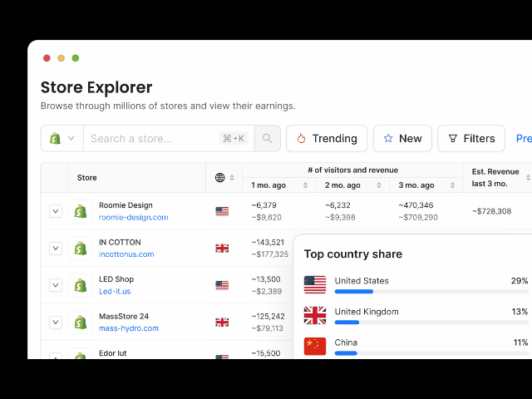
Task: Click the Shopify icon beside LED Shop
Action: 81,285
